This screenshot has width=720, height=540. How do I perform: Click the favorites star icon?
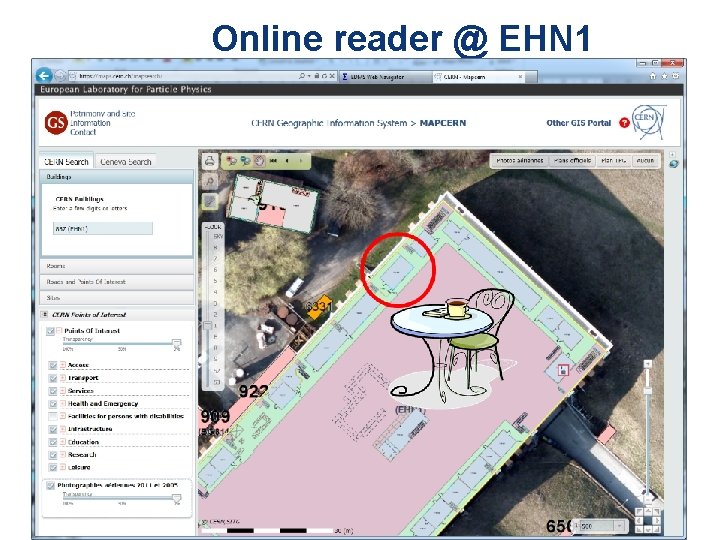point(664,76)
